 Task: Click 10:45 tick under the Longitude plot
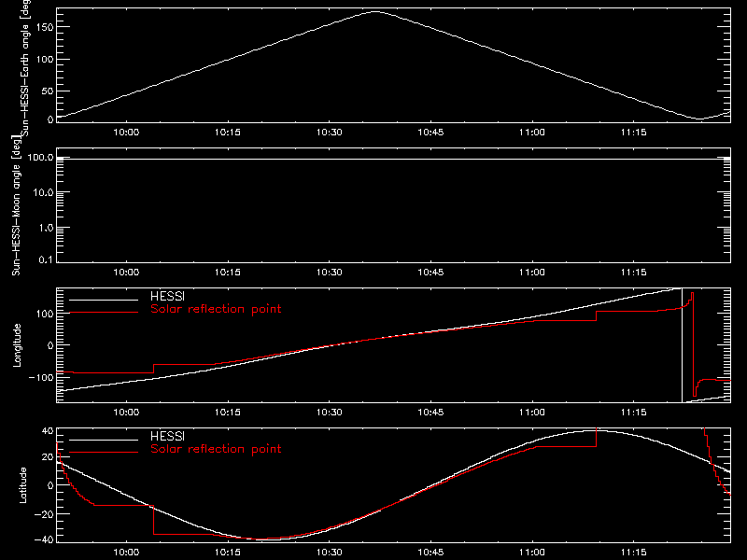[x=430, y=413]
